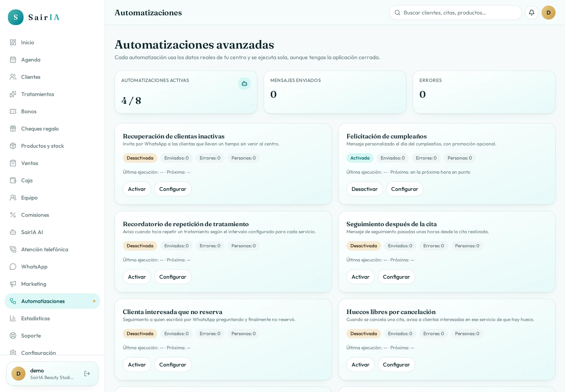Click the Caja wallet icon

click(13, 180)
